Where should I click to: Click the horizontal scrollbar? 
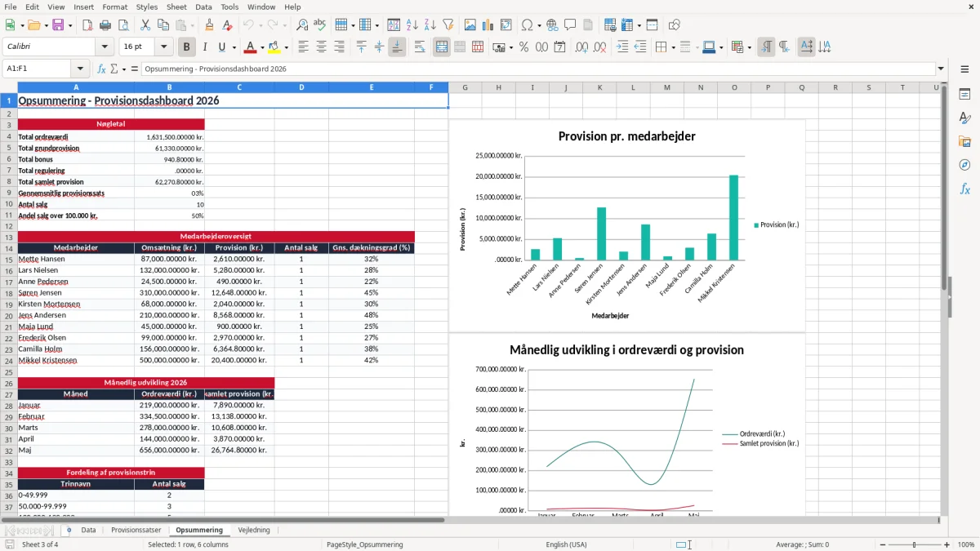[x=222, y=519]
